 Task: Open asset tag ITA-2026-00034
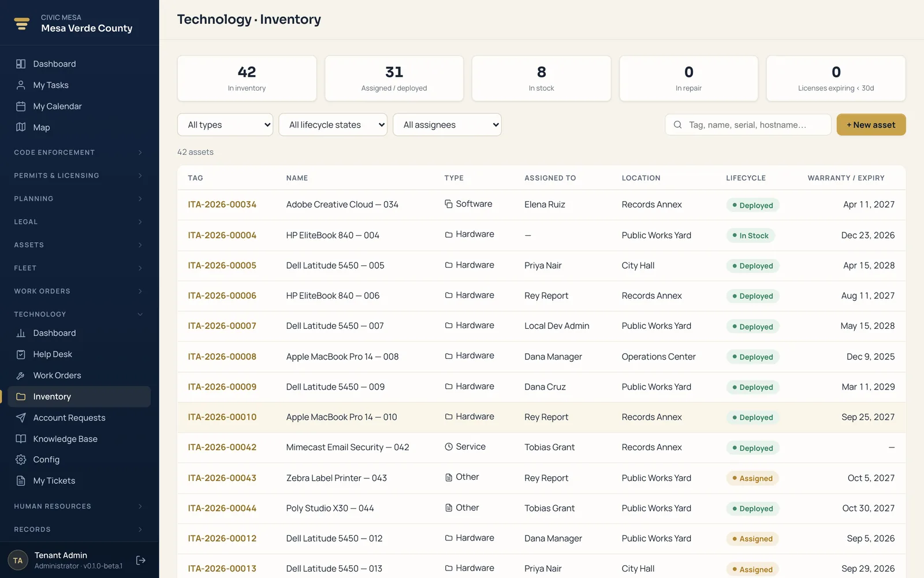(222, 205)
